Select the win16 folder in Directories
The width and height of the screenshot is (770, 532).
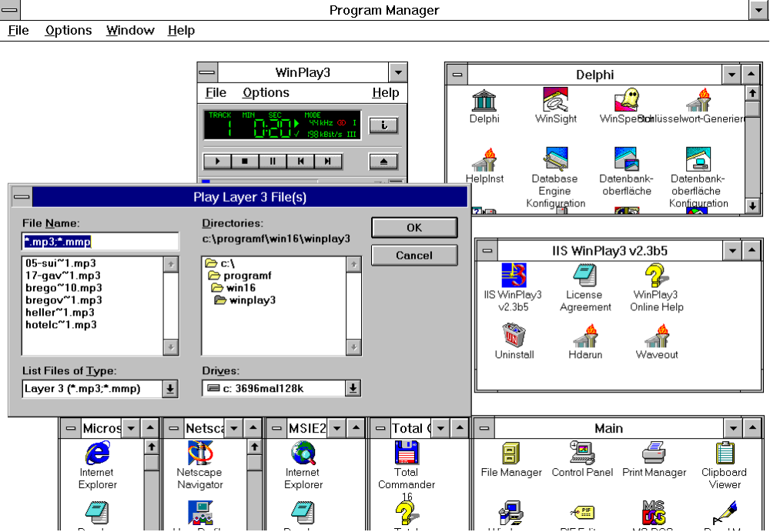[233, 288]
